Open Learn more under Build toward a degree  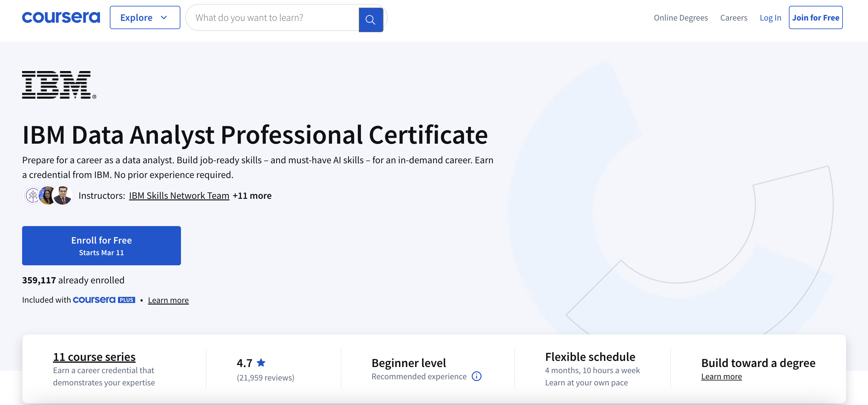pos(721,377)
